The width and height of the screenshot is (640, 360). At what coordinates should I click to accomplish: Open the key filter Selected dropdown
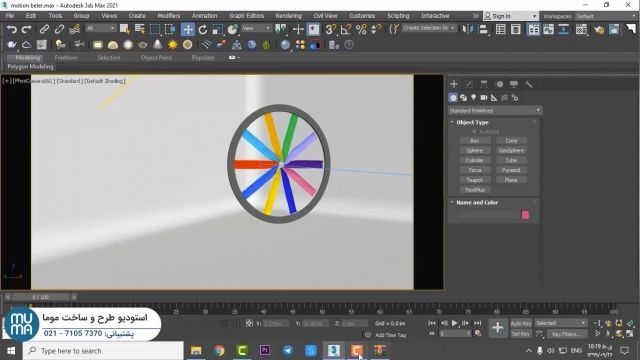[561, 323]
